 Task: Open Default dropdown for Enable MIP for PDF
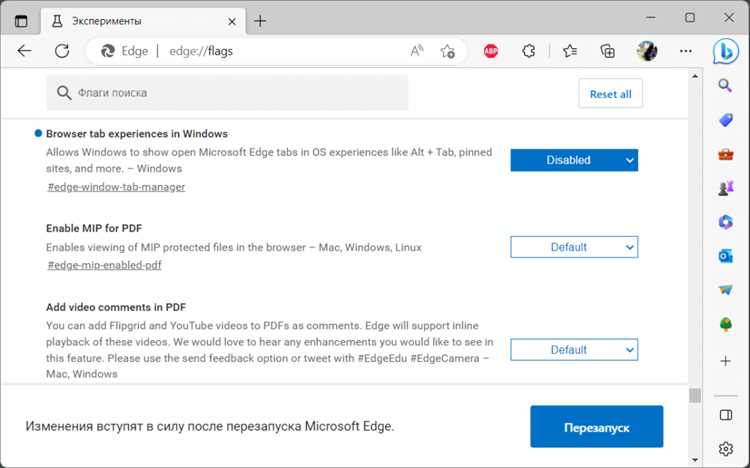(574, 247)
